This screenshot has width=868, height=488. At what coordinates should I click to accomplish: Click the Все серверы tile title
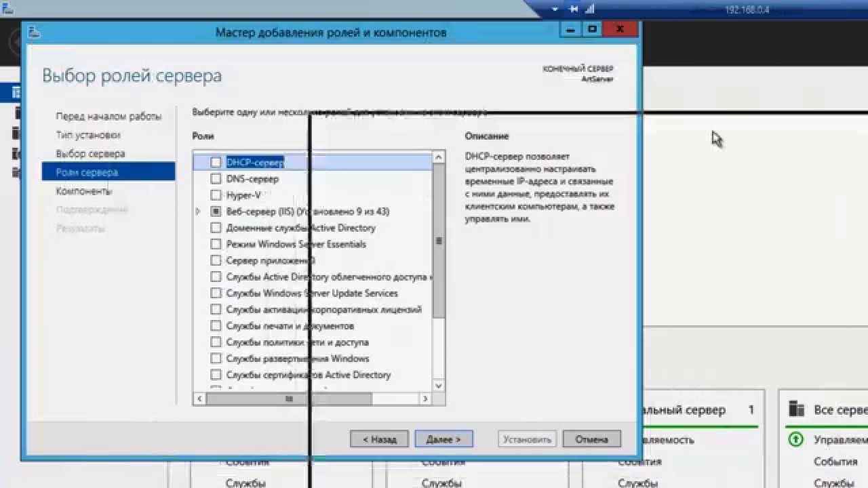(x=841, y=410)
